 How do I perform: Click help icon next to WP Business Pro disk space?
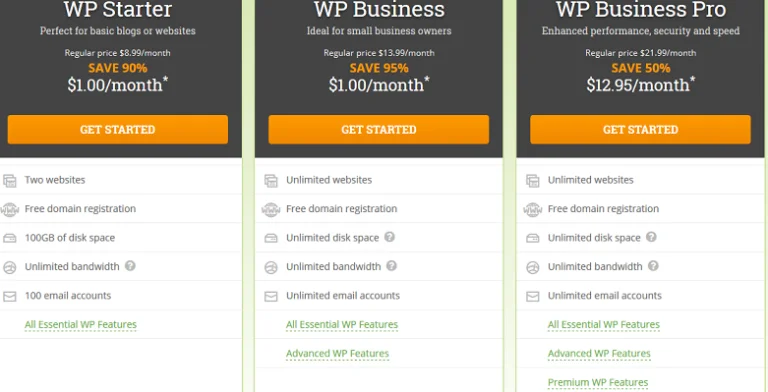pyautogui.click(x=651, y=237)
